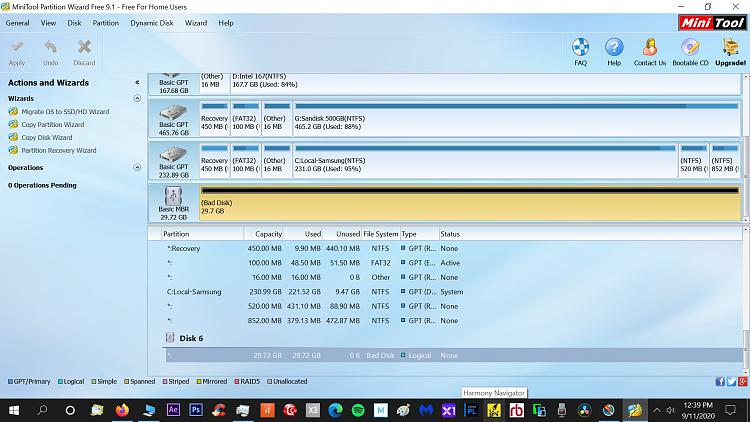
Task: Collapse the Wizards section
Action: (x=137, y=98)
